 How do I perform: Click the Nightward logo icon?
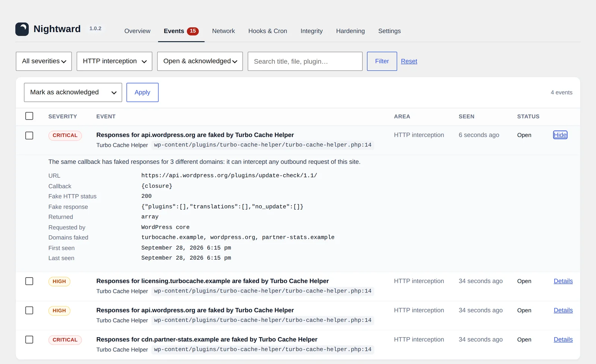pos(22,29)
